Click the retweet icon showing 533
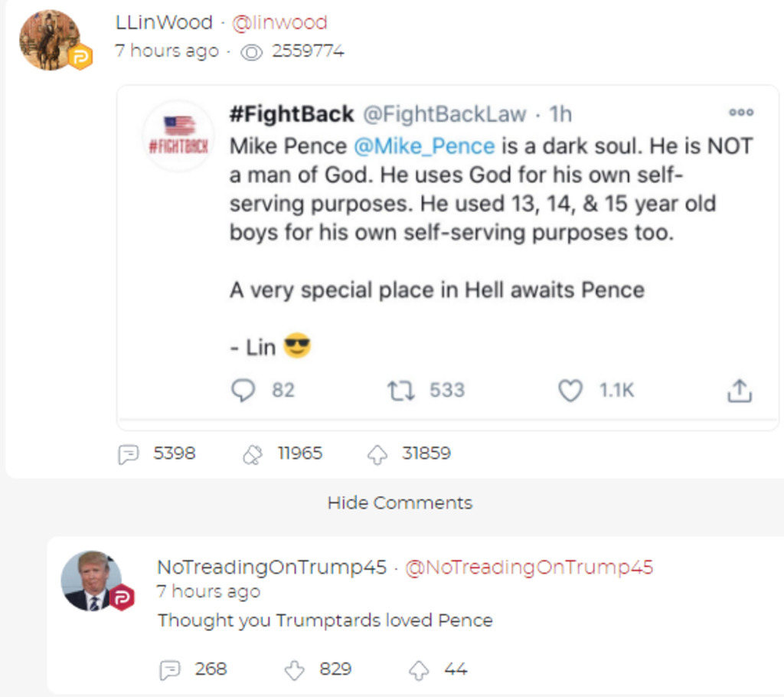 pyautogui.click(x=400, y=391)
